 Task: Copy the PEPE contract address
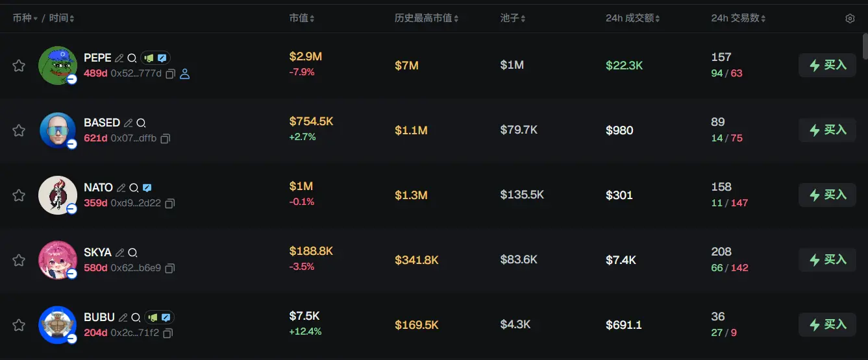(x=170, y=74)
